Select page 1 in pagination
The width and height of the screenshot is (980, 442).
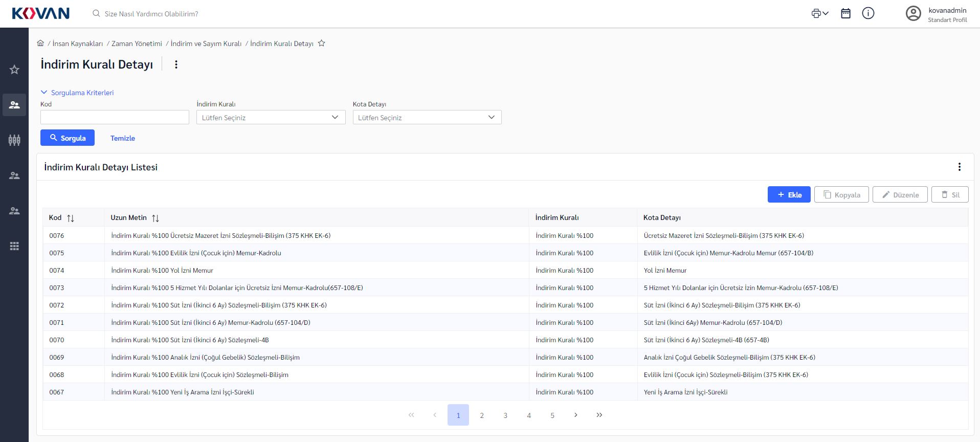pyautogui.click(x=458, y=415)
